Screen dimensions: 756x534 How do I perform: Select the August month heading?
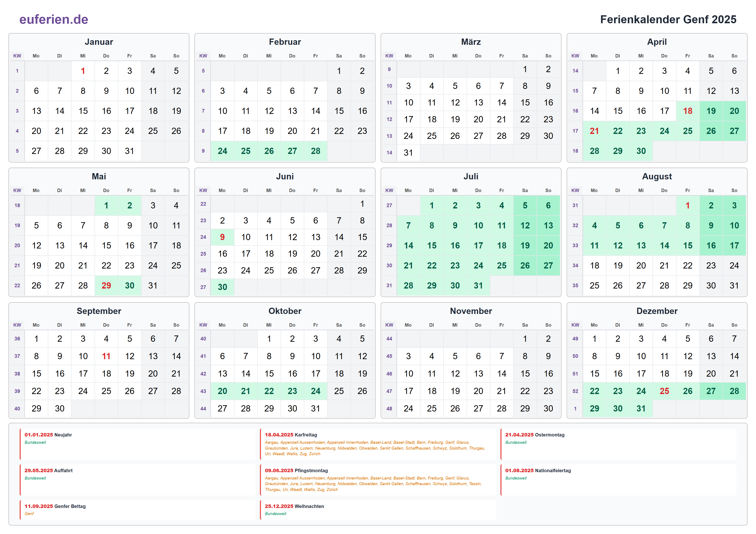(x=657, y=176)
